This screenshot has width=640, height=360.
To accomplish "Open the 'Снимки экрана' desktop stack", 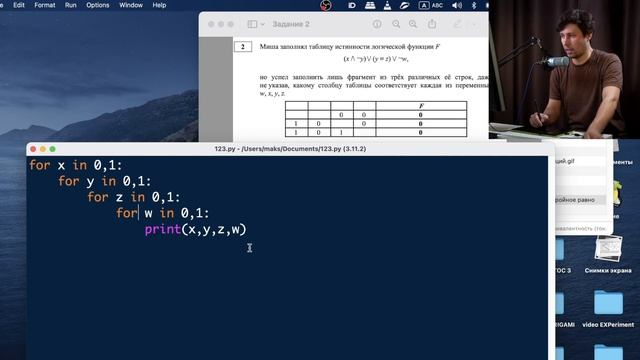I will coord(608,254).
